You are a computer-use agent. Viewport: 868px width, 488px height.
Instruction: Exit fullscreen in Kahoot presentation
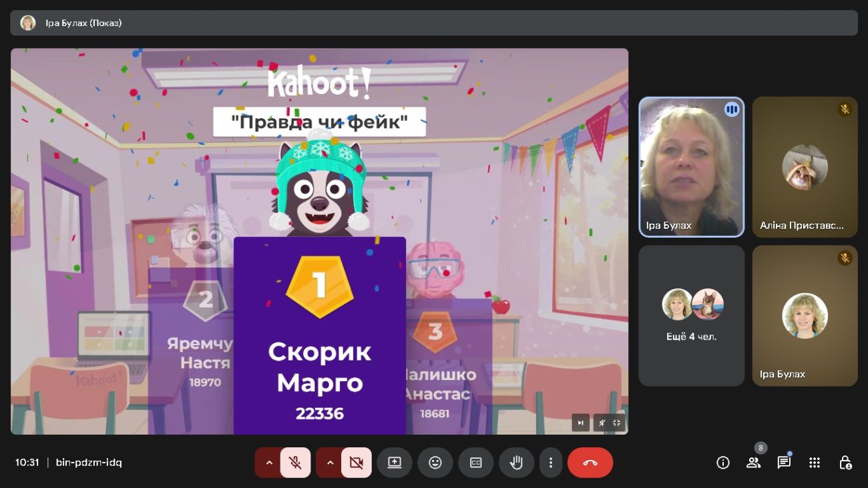click(616, 423)
